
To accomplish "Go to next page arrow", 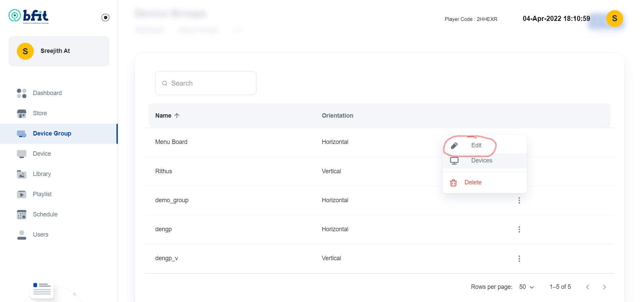I will pyautogui.click(x=605, y=287).
